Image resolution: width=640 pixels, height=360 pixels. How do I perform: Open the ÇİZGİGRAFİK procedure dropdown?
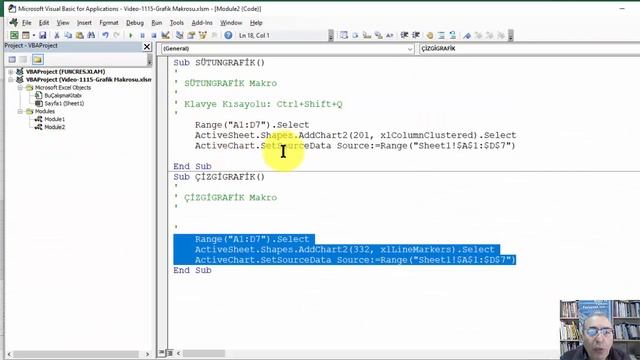[x=529, y=49]
